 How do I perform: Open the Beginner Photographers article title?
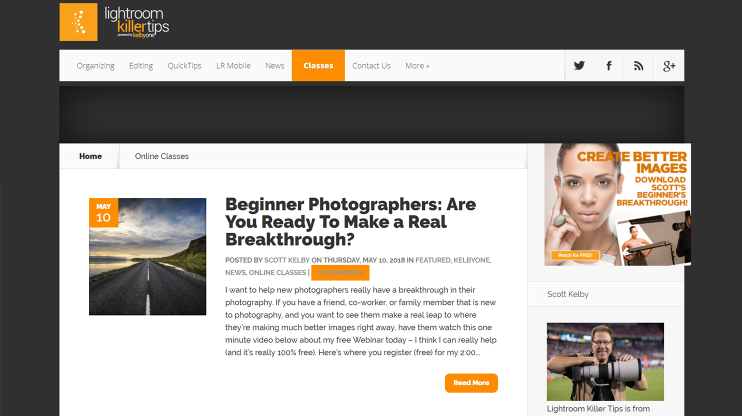tap(351, 221)
